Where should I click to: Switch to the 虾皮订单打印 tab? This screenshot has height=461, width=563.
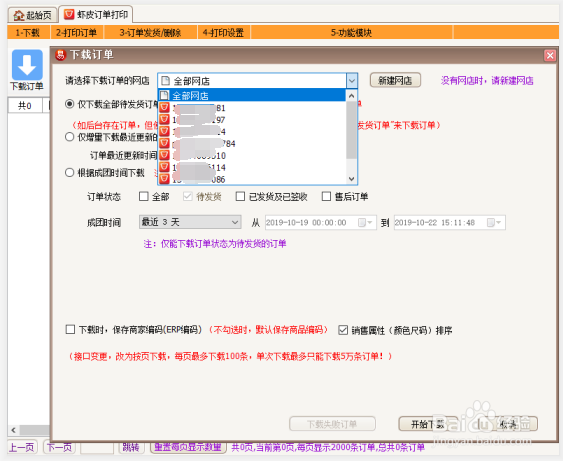(96, 14)
